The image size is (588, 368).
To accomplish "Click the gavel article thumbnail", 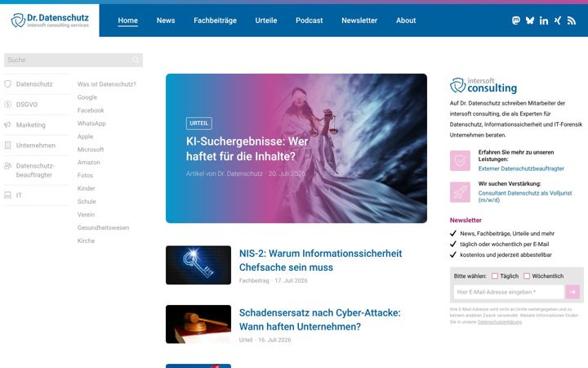I will click(x=198, y=324).
